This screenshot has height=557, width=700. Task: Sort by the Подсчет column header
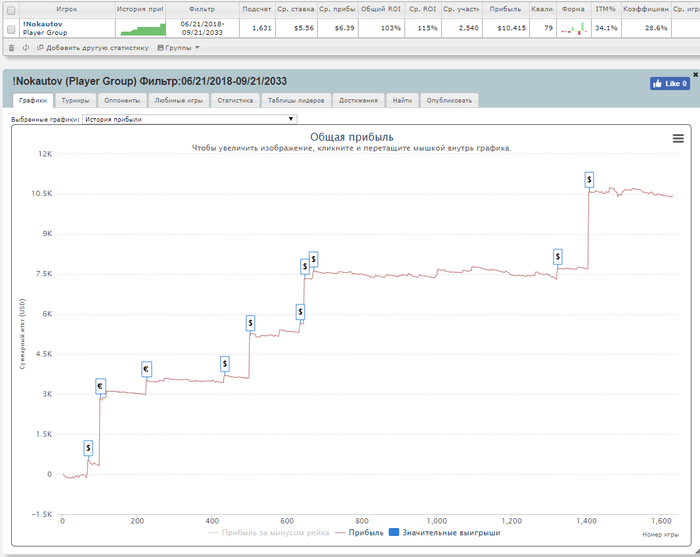click(x=257, y=9)
